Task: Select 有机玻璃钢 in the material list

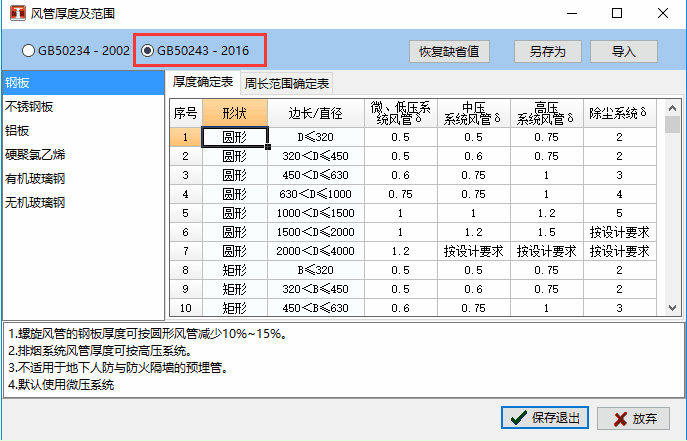Action: 35,179
